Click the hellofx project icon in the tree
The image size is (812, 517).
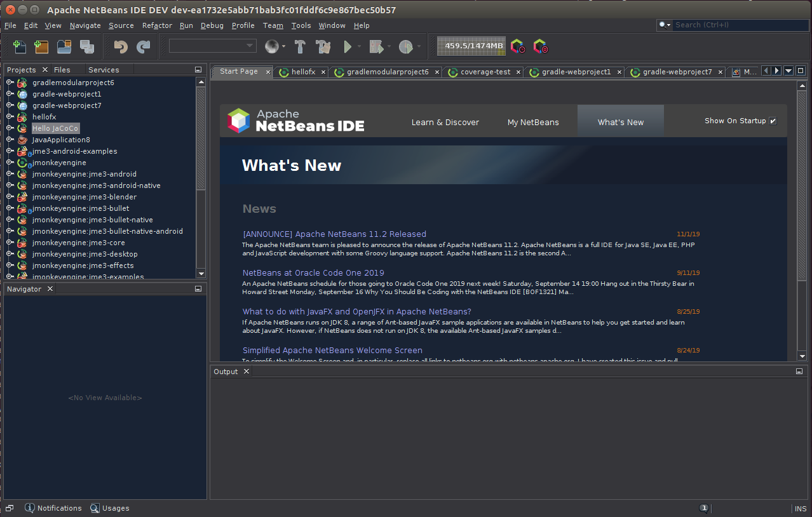pyautogui.click(x=22, y=117)
